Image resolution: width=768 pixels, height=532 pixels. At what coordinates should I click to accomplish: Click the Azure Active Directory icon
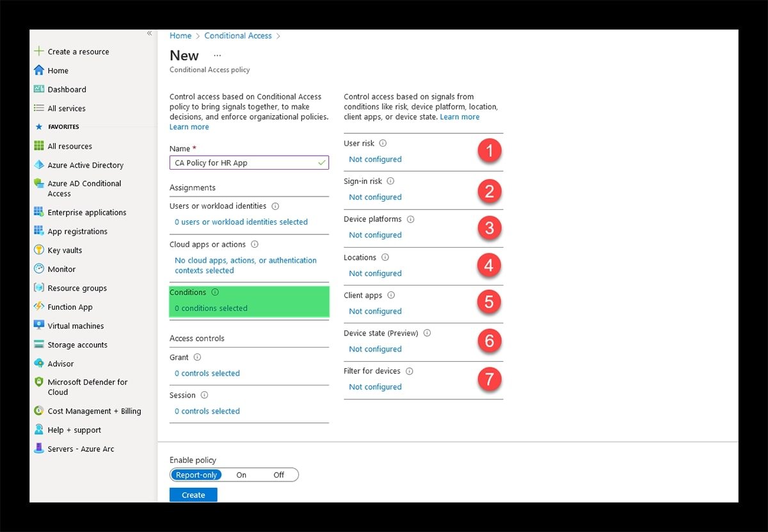[x=39, y=165]
